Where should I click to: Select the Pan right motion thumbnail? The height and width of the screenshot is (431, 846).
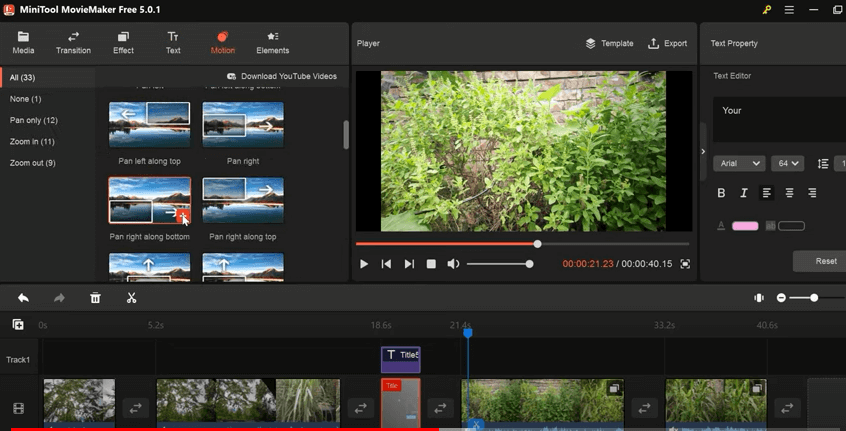(243, 125)
